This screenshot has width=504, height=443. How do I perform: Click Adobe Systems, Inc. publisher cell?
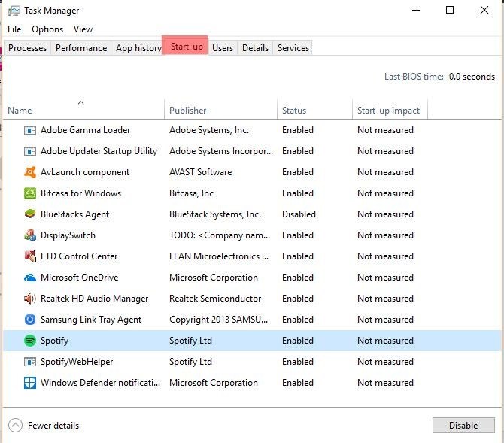tap(209, 130)
